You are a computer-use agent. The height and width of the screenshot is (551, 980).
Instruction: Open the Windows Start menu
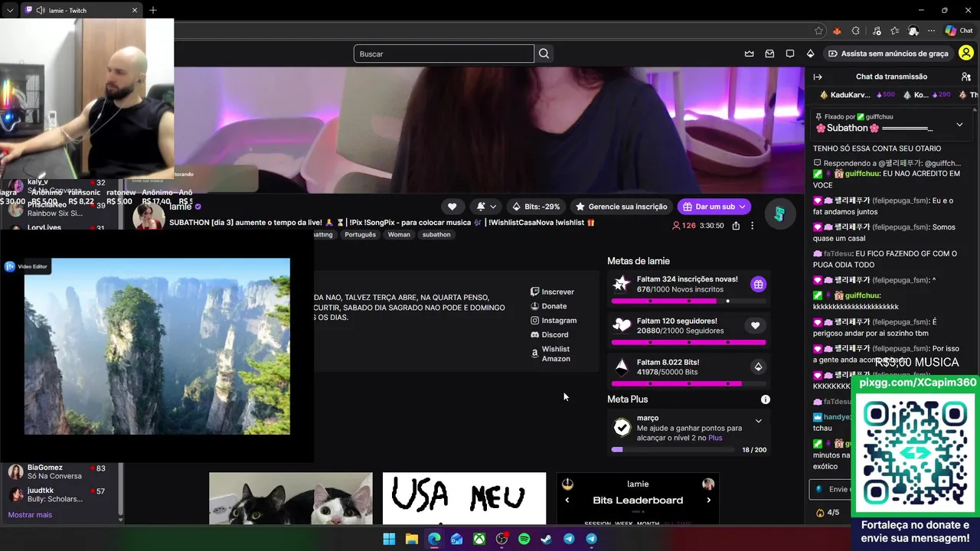(x=389, y=539)
